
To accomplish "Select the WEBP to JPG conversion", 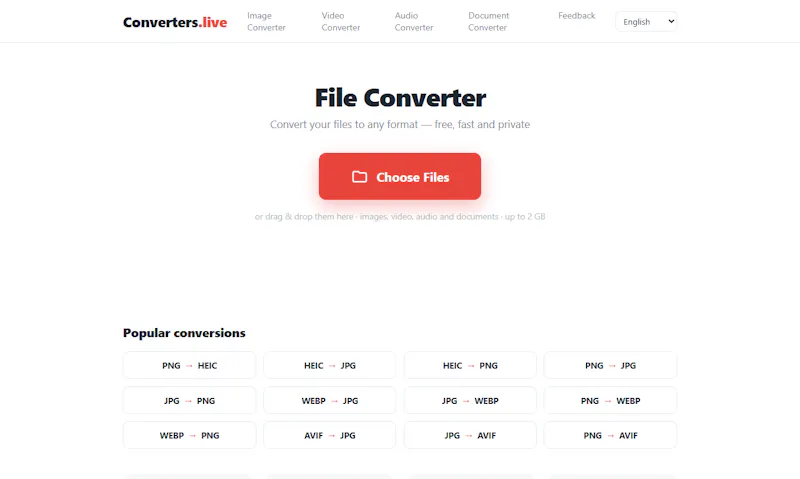I will pos(330,400).
